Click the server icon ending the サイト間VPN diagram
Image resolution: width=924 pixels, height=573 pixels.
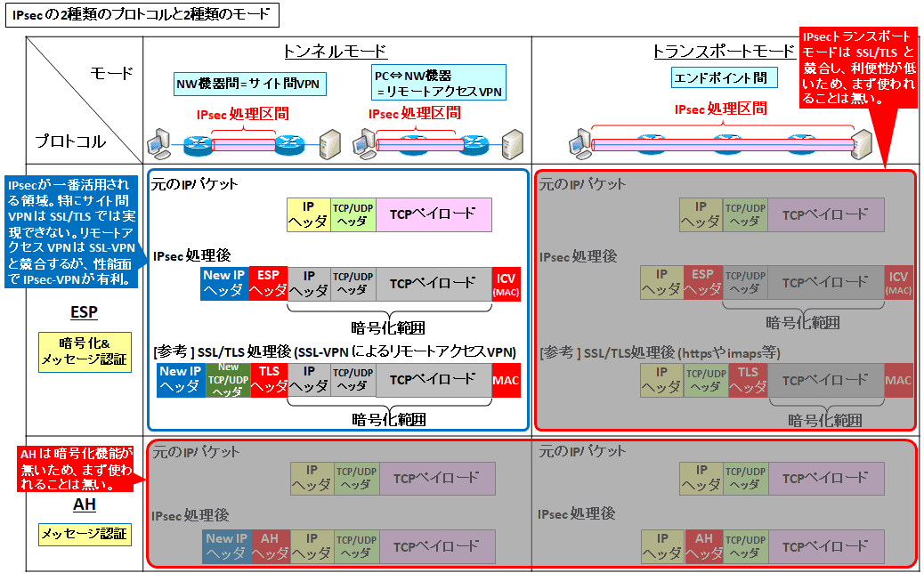[x=328, y=142]
